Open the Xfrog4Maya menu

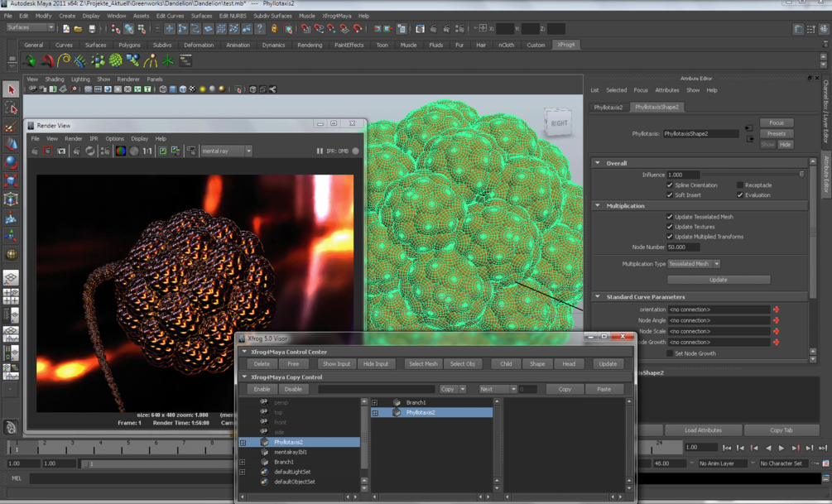point(336,16)
